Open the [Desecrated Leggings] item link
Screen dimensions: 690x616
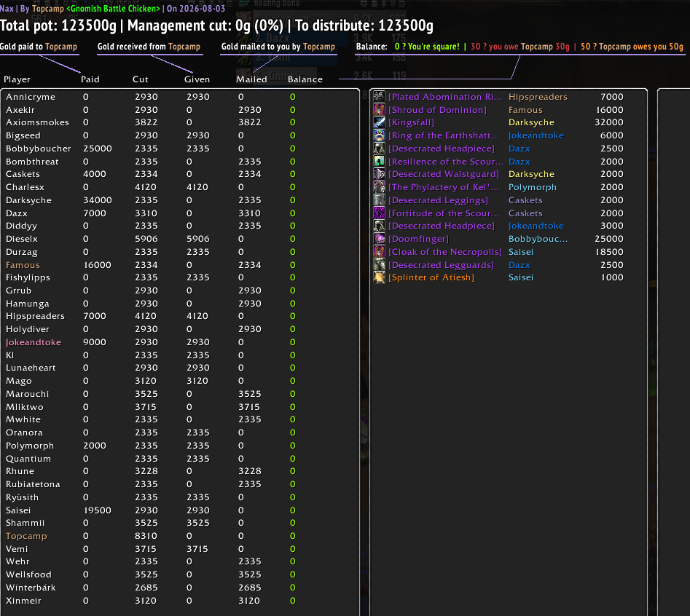point(438,200)
